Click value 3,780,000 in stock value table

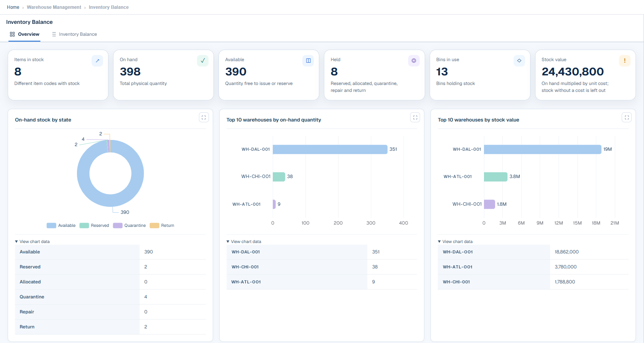coord(566,267)
